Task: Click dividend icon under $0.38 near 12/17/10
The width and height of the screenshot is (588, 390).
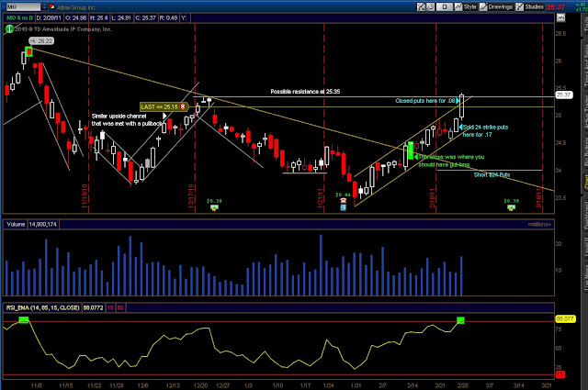Action: coord(214,208)
